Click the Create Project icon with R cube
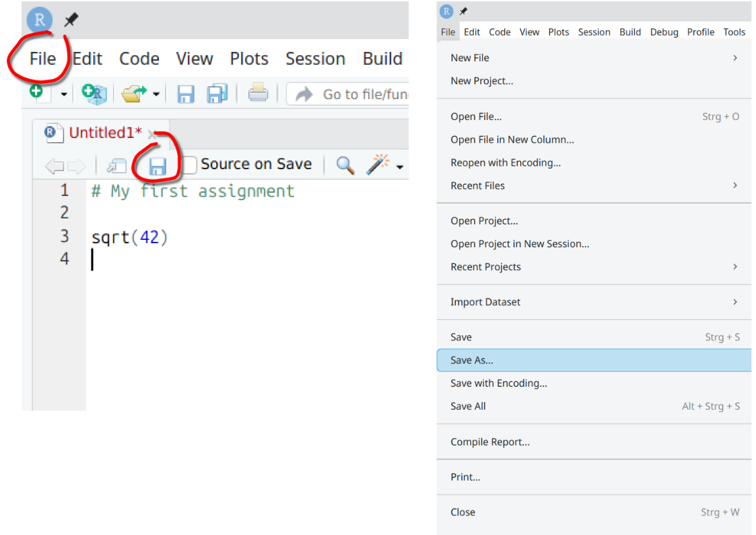Screen dimensions: 756x535 94,93
